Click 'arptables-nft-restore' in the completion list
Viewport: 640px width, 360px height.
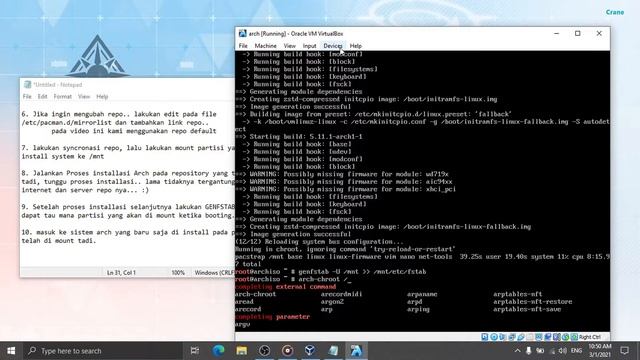click(533, 302)
